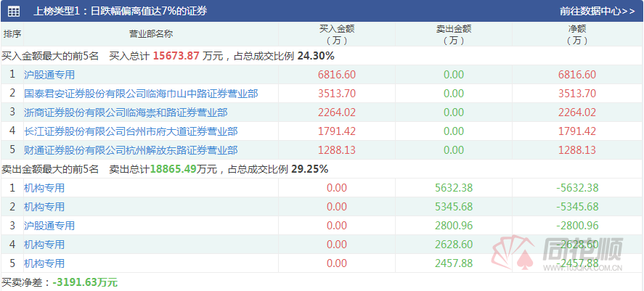Open 机构专用 link selling 2457.88
The height and width of the screenshot is (291, 644).
[x=44, y=263]
